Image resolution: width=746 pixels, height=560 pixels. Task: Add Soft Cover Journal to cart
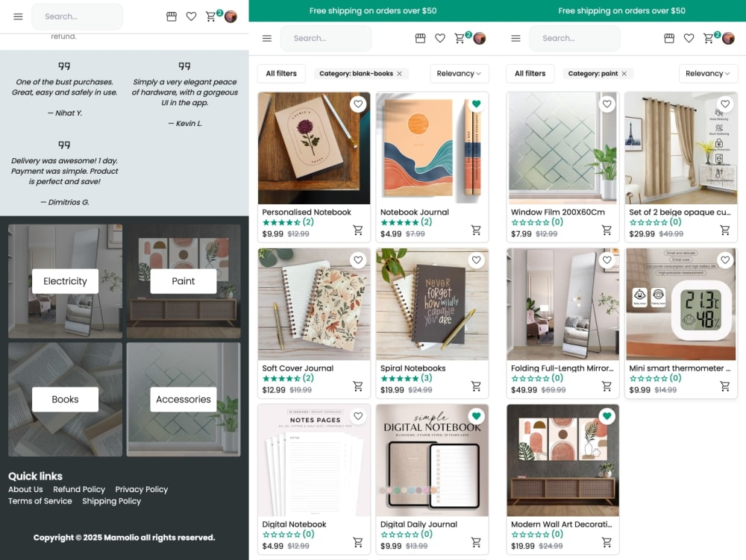click(358, 386)
